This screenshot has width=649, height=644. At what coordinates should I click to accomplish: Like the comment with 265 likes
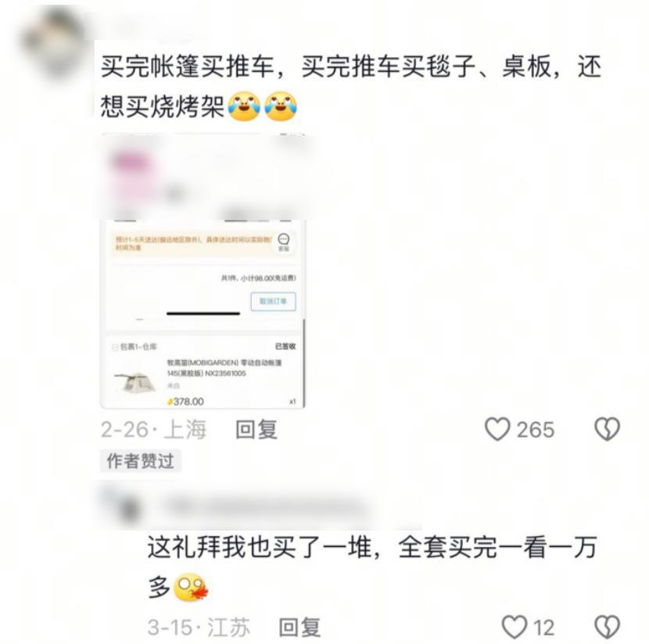(497, 429)
